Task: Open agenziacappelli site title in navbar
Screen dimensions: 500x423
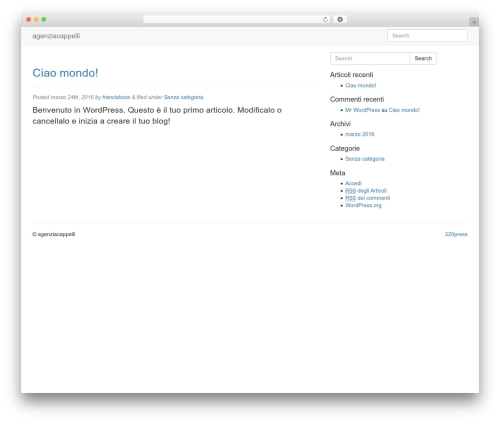Action: point(56,36)
